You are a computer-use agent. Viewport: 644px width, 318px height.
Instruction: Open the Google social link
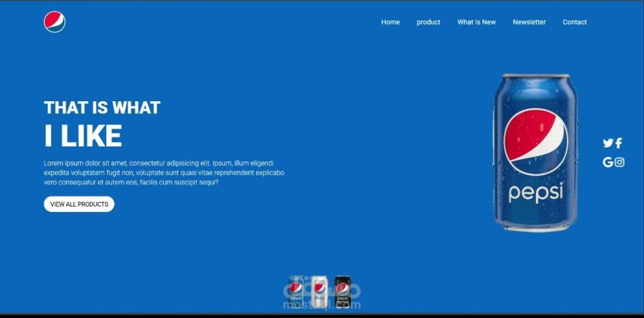coord(608,162)
